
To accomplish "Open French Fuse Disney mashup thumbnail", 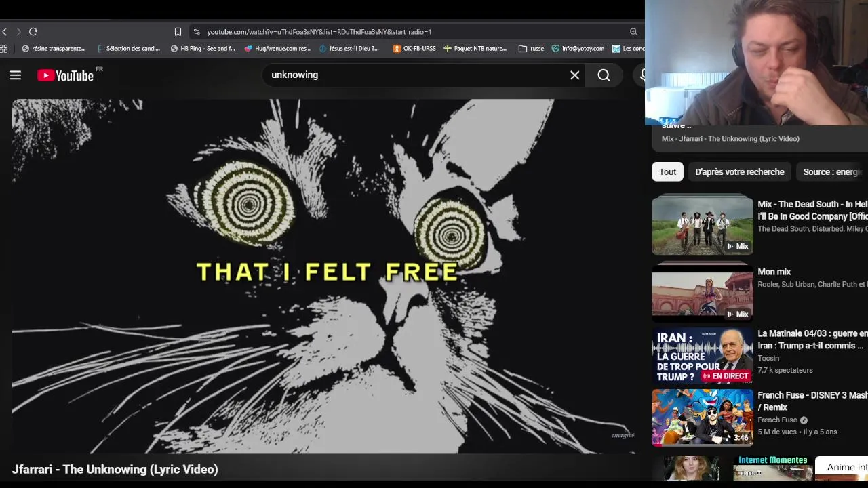I will (703, 418).
